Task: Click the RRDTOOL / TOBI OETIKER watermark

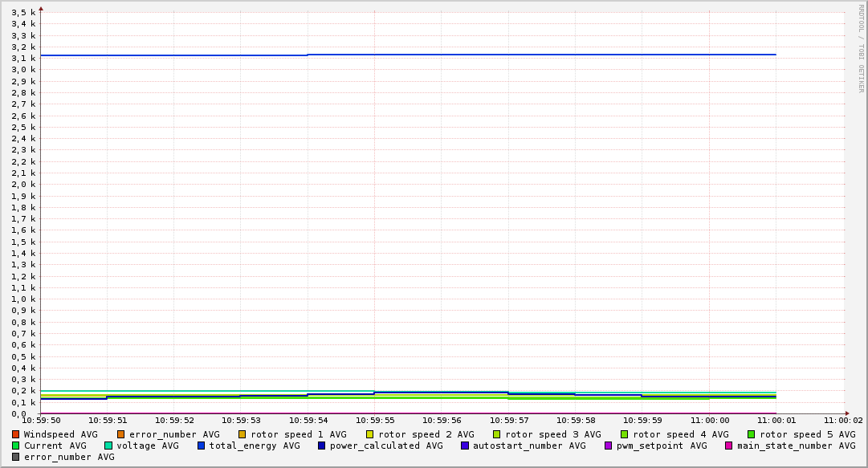Action: pos(861,48)
